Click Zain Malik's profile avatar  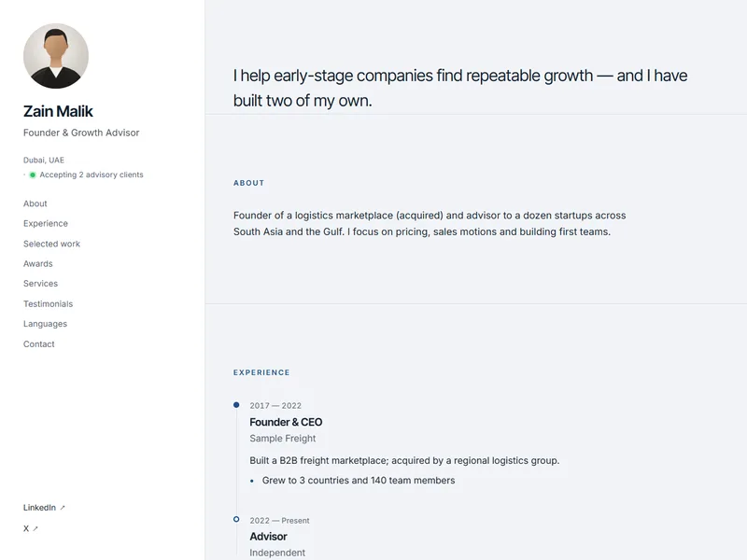(x=56, y=56)
